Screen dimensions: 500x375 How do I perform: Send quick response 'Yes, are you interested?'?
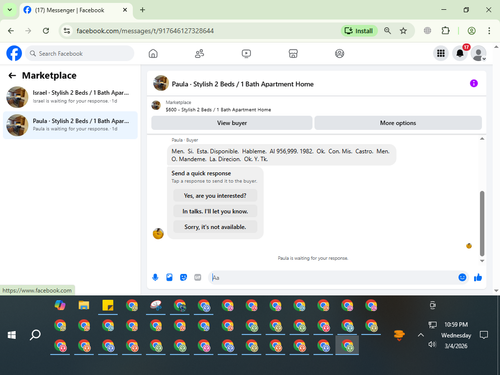click(215, 196)
